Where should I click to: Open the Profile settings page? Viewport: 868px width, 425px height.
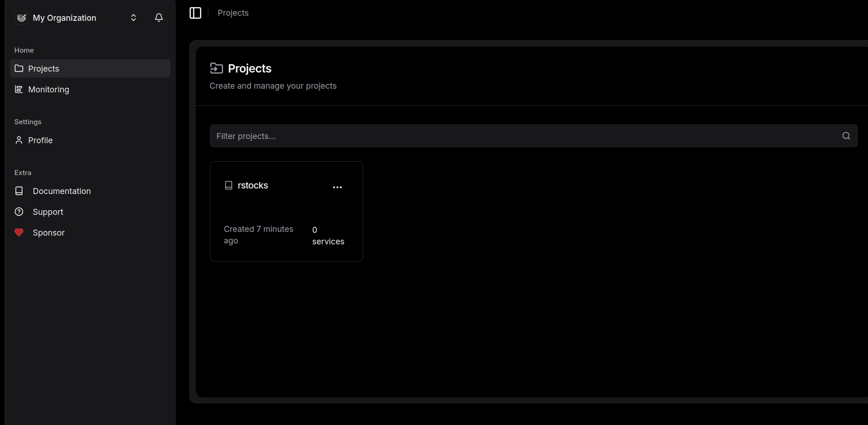click(40, 140)
